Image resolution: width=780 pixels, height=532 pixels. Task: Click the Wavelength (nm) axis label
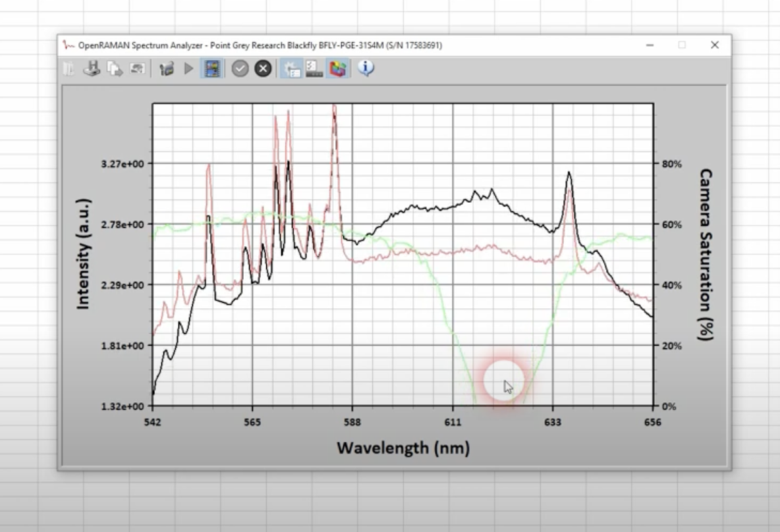click(403, 448)
